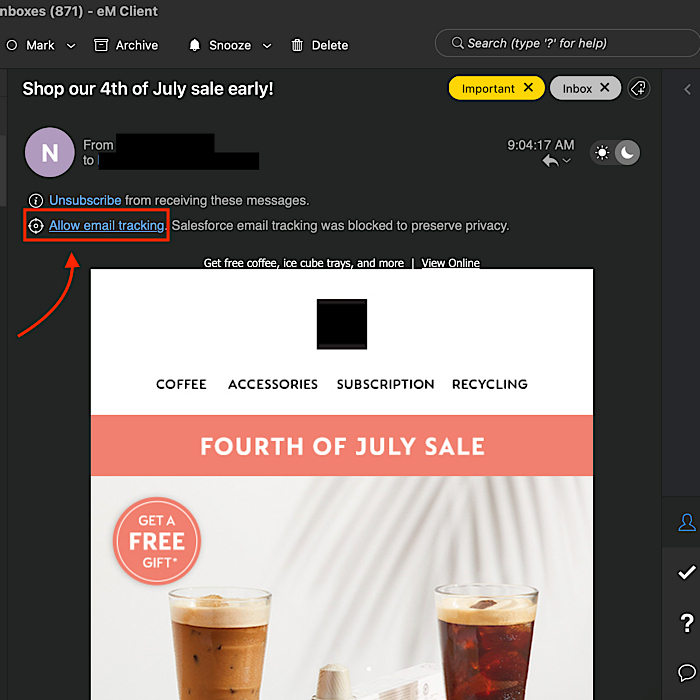The image size is (700, 700).
Task: Open the SUBSCRIPTION menu item in email
Action: click(385, 384)
